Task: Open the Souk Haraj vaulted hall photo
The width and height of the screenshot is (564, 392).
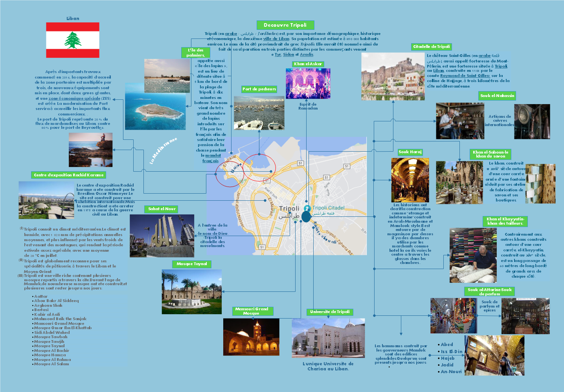Action: (x=410, y=180)
